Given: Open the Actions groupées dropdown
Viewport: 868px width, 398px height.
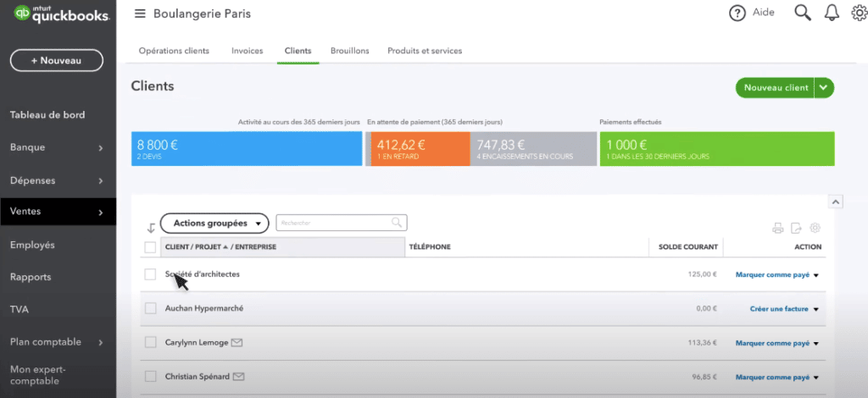Looking at the screenshot, I should 214,223.
